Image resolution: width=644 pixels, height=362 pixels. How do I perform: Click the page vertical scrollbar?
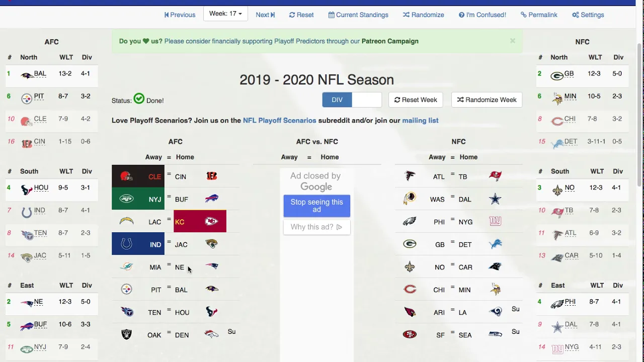tap(640, 115)
